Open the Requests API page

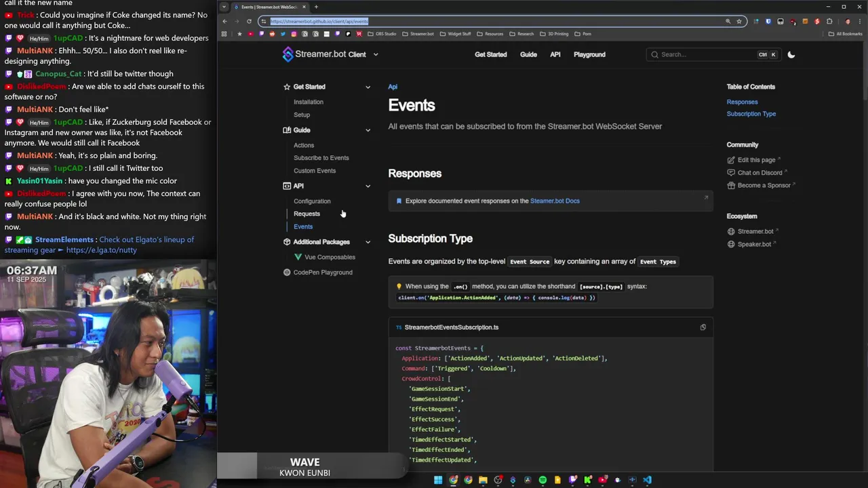307,213
